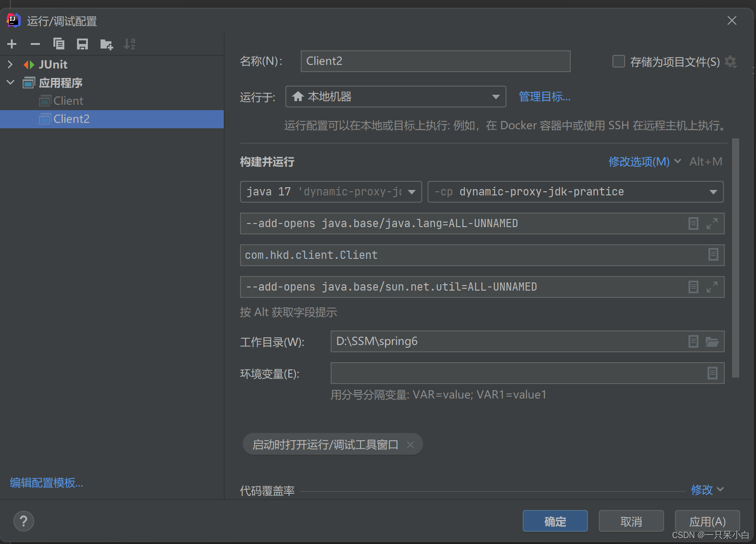Confirm with the 确定 button
Screen dimensions: 756x544
coord(555,521)
